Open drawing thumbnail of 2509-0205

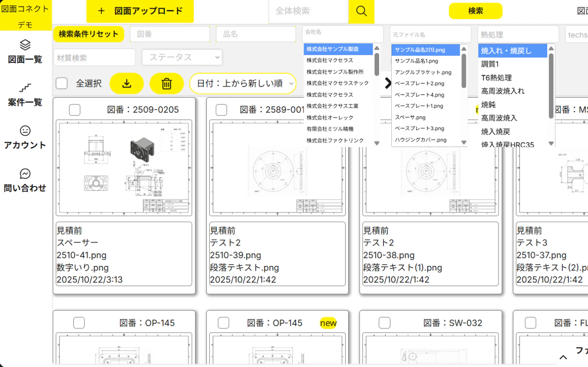pyautogui.click(x=124, y=167)
